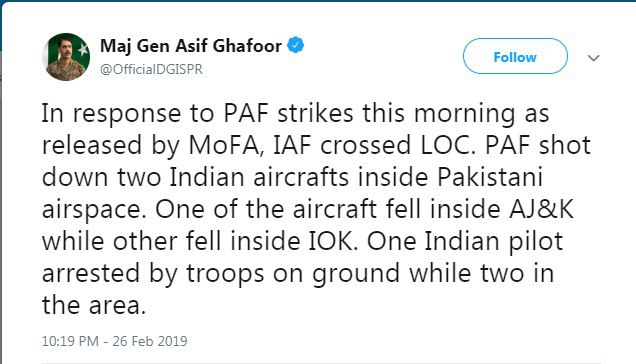Click 'Indian aircrafts' in the tweet body

[259, 177]
